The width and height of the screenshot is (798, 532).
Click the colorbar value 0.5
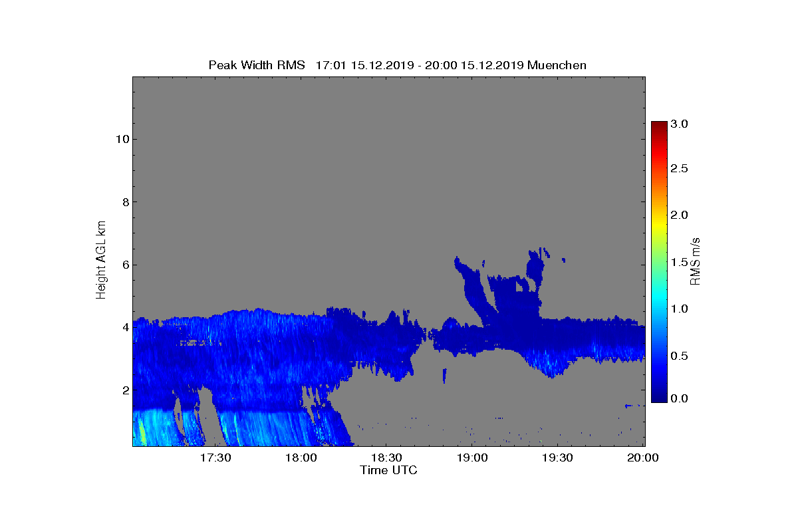coord(678,356)
